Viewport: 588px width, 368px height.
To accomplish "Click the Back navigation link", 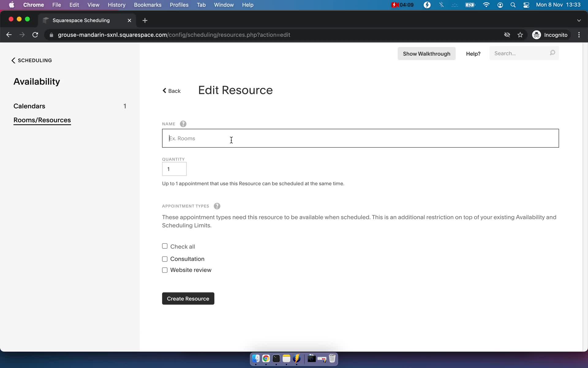I will click(x=171, y=91).
